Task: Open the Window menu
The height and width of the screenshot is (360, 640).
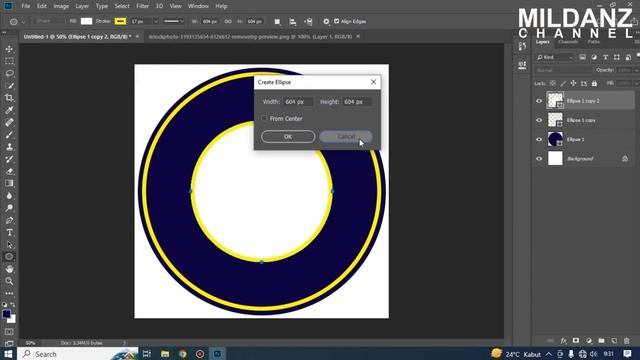Action: [x=198, y=6]
